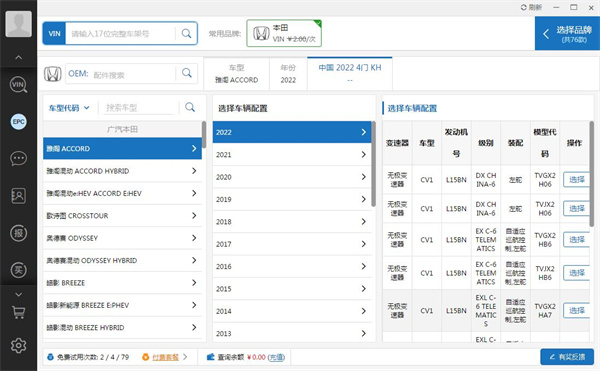Switch to the 车型 ACCORD tab
This screenshot has width=600, height=371.
pyautogui.click(x=236, y=74)
